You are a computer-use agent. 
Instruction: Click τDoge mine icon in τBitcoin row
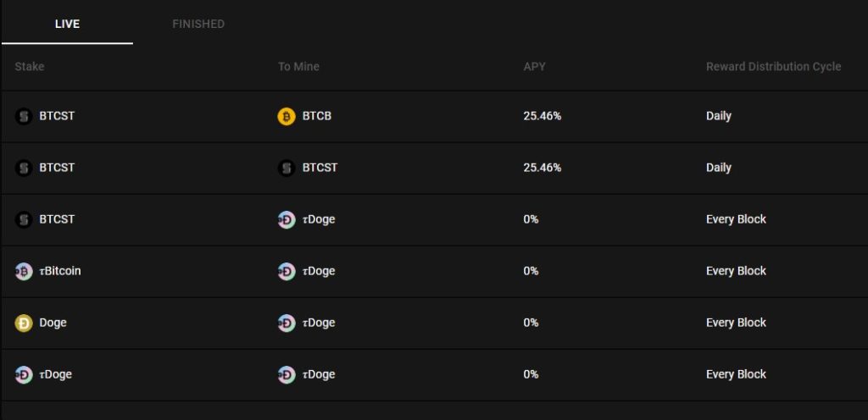coord(287,271)
